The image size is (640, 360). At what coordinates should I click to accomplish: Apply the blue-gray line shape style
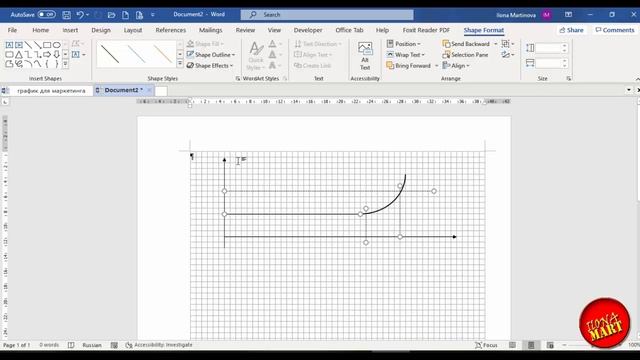click(x=136, y=54)
